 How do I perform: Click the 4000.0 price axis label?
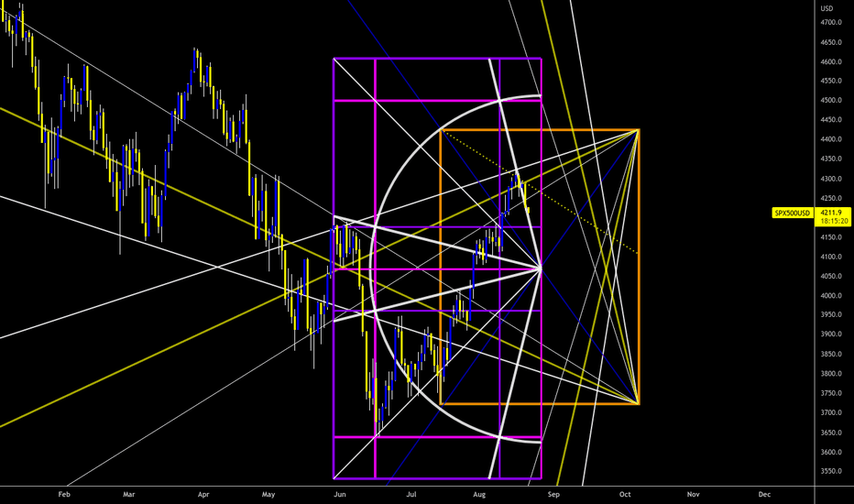pos(831,296)
